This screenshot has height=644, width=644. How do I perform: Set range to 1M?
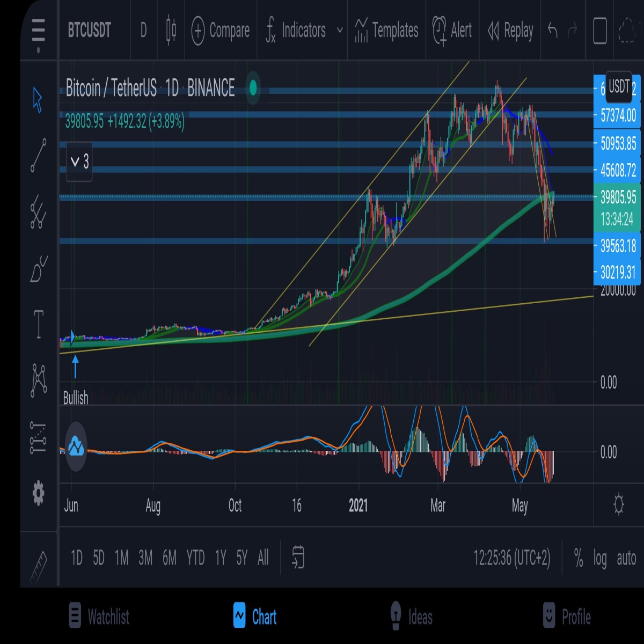point(122,558)
